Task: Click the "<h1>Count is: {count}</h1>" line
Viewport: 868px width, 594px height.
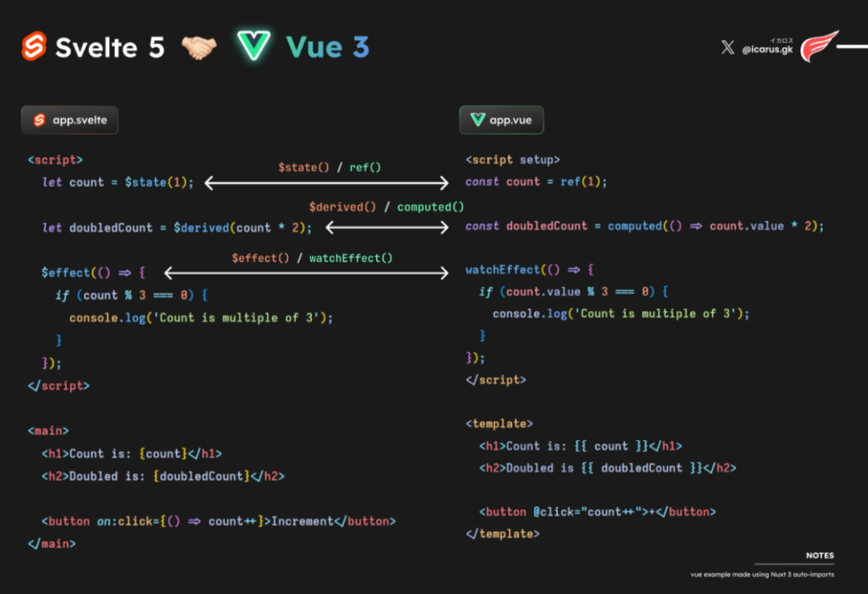Action: point(132,454)
